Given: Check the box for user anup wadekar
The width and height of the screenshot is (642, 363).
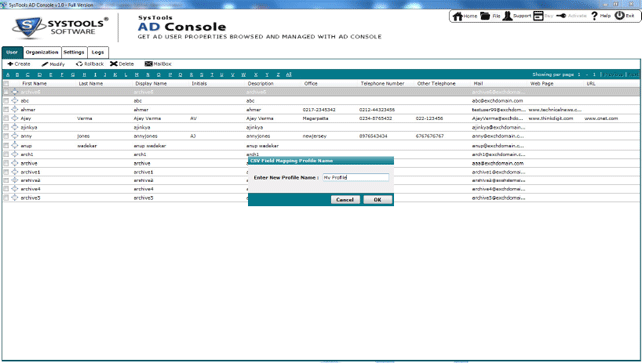Looking at the screenshot, I should coord(6,146).
